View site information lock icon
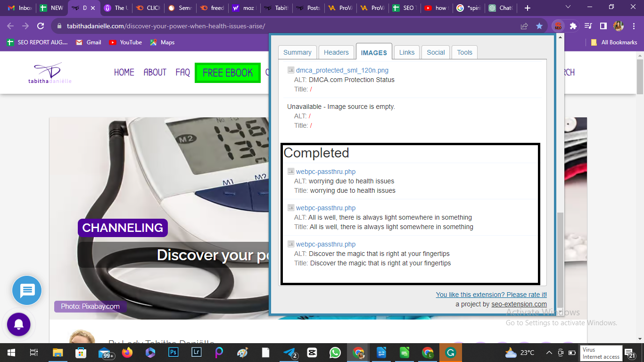The height and width of the screenshot is (362, 644). coord(59,26)
